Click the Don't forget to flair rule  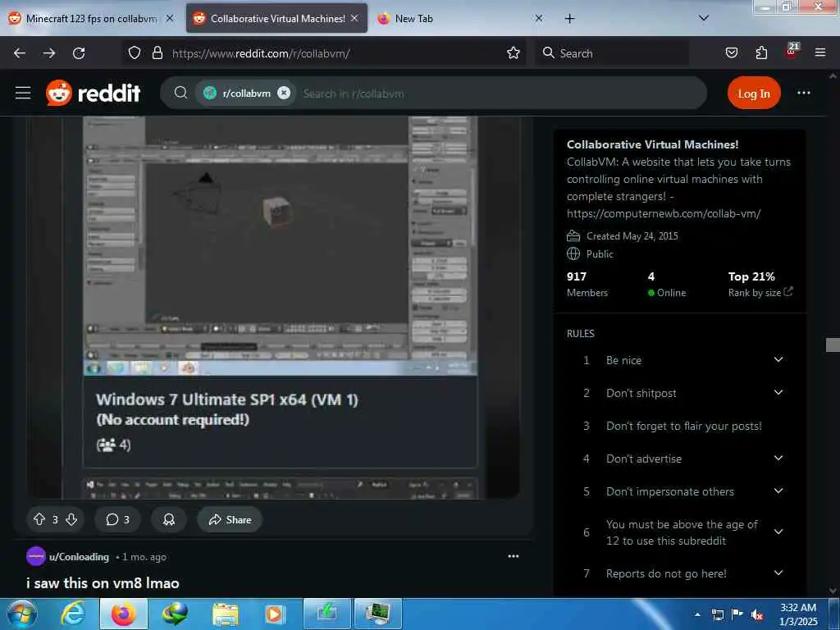click(683, 426)
